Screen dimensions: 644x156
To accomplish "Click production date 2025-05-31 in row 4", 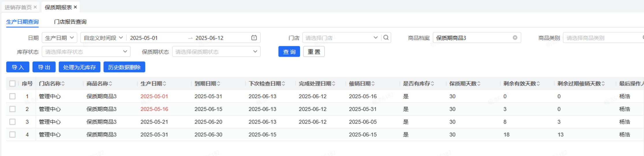I will coord(154,134).
